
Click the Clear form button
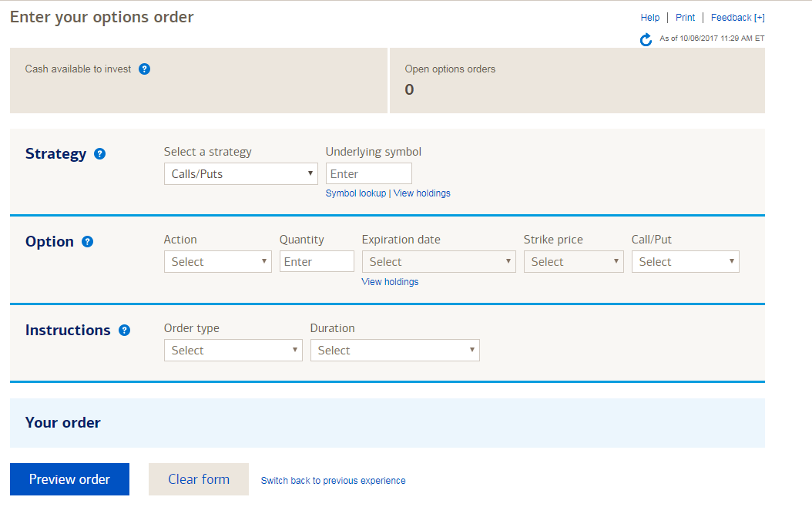(199, 479)
